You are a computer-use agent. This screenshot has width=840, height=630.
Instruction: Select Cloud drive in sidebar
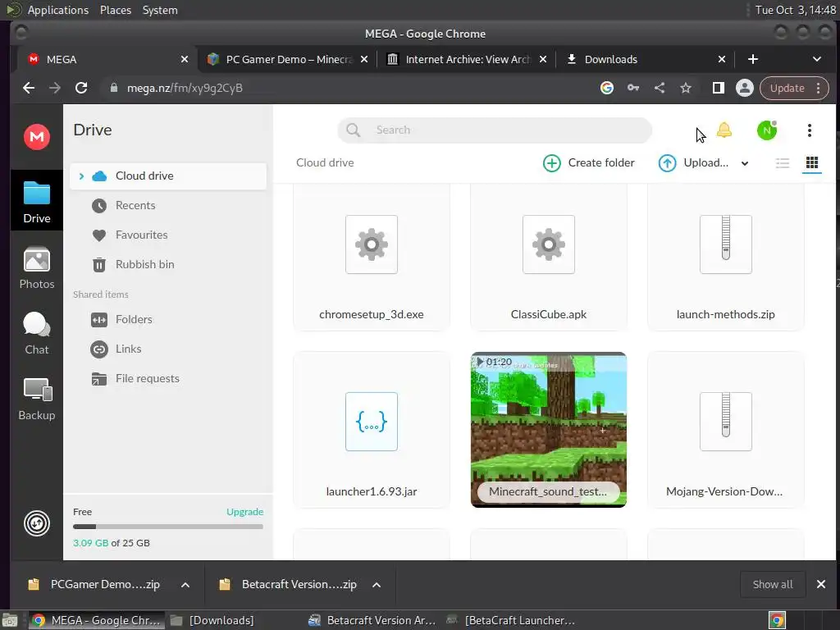tap(167, 176)
